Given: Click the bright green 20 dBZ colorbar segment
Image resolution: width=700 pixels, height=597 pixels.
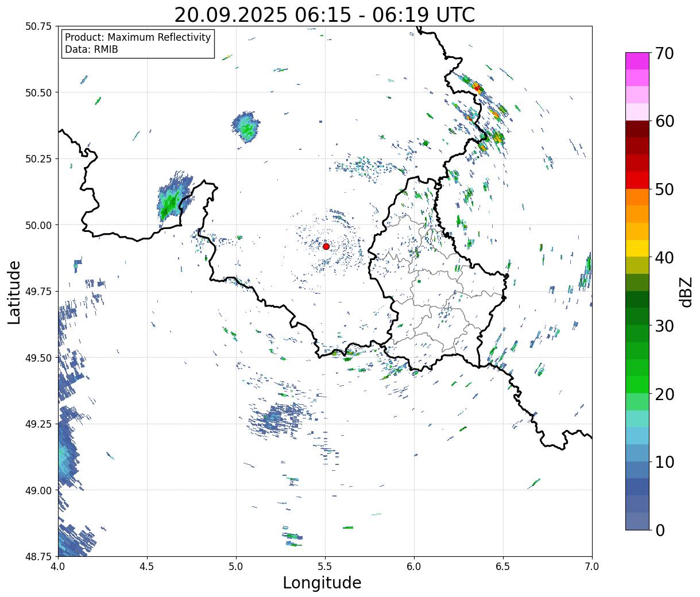Looking at the screenshot, I should tap(637, 385).
